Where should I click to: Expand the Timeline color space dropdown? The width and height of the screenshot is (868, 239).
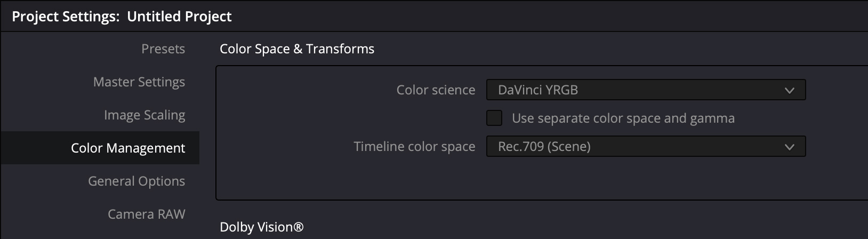click(645, 147)
